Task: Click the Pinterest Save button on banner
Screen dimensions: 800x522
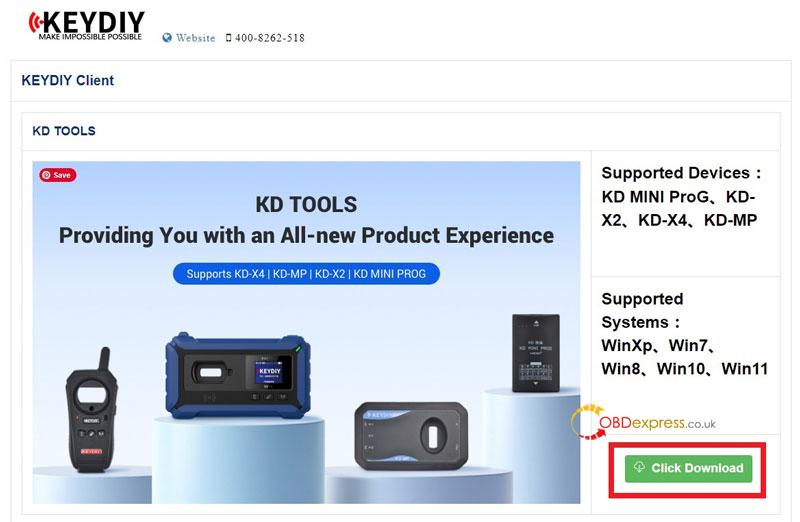Action: tap(58, 175)
